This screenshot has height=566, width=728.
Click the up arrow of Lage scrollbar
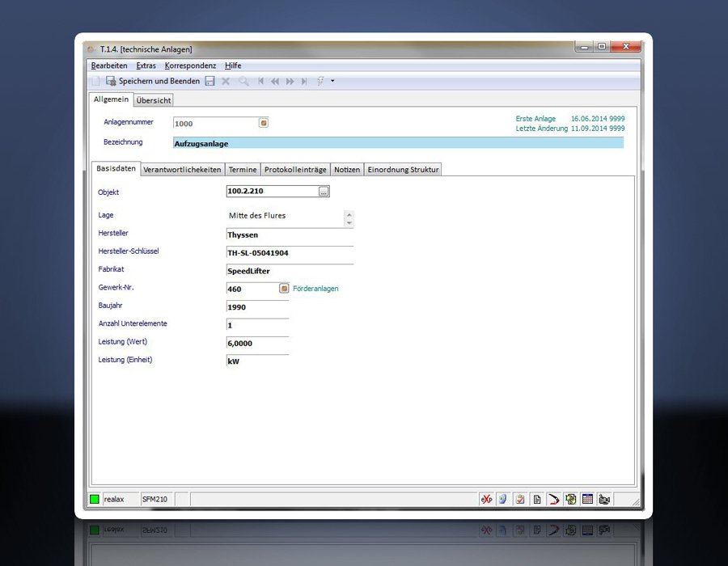(349, 214)
